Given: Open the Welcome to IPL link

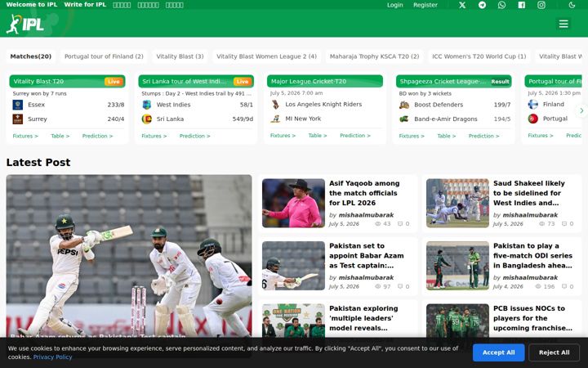Looking at the screenshot, I should point(32,5).
